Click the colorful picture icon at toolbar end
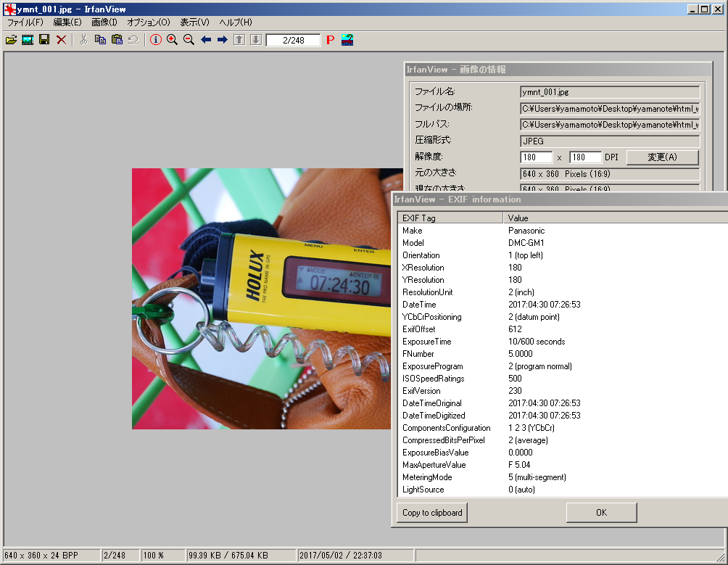Viewport: 728px width, 565px height. point(347,40)
